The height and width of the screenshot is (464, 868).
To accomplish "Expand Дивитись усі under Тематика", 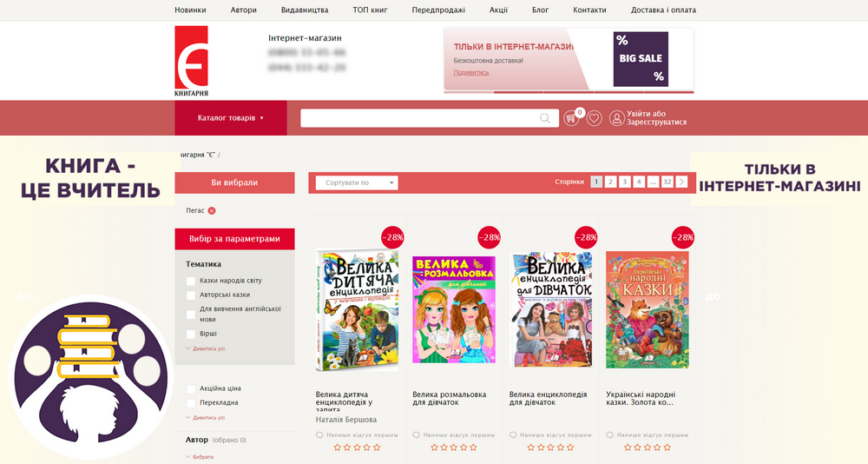I will tap(206, 348).
